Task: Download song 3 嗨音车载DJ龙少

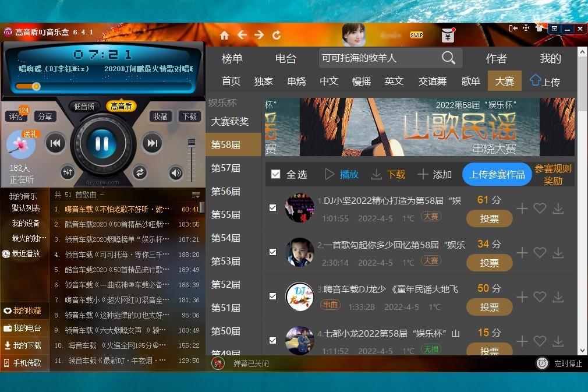Action: click(558, 296)
